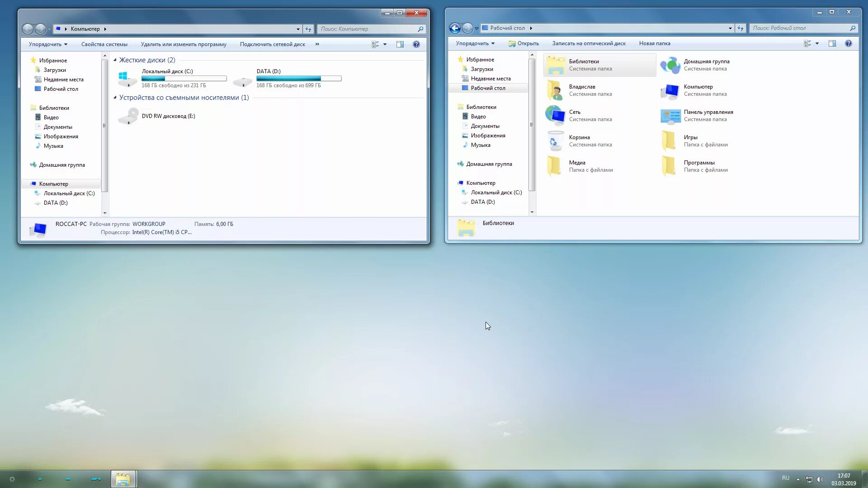This screenshot has width=868, height=488.
Task: Click Свойства системы toolbar command
Action: click(x=104, y=44)
